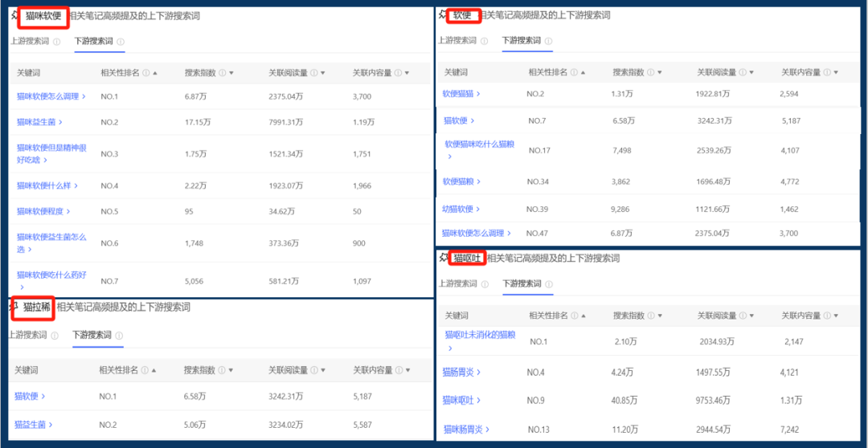Click 相关性排名 info icon in 猫呕吐 panel
Screen dimensions: 868x448
point(574,316)
